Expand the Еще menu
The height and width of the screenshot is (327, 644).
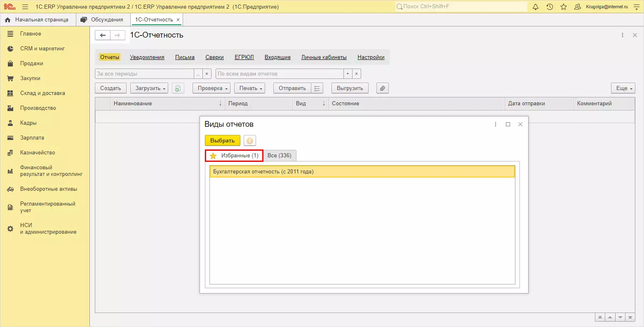(623, 88)
